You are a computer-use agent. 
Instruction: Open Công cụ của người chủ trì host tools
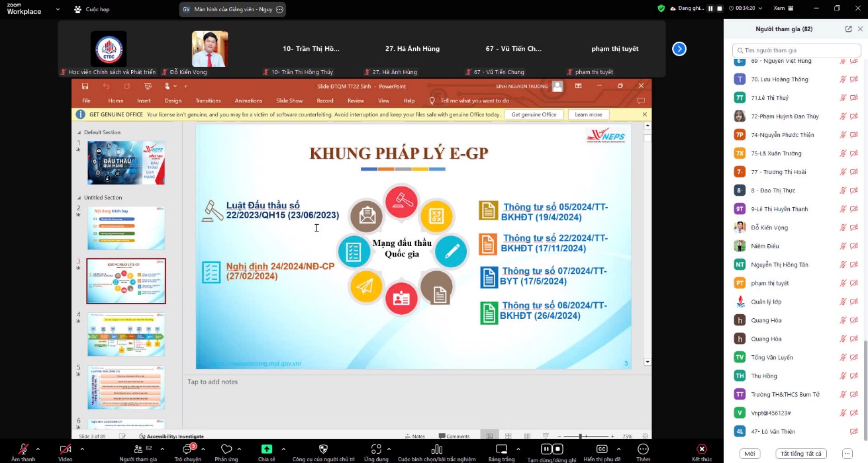(323, 449)
